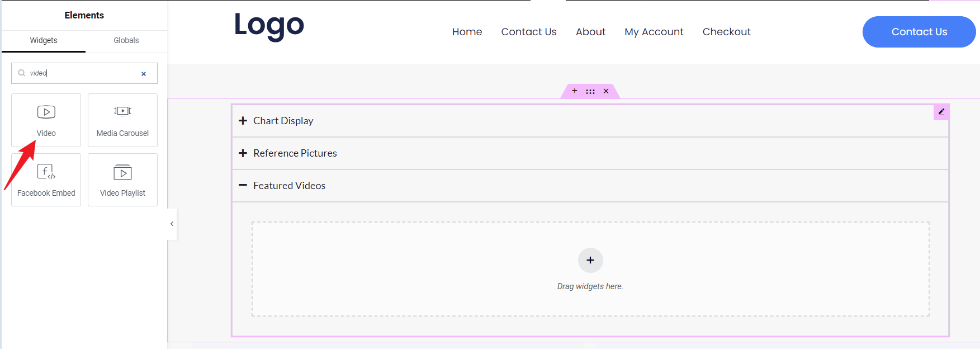Click into the widget search input field
This screenshot has height=349, width=980.
point(84,73)
